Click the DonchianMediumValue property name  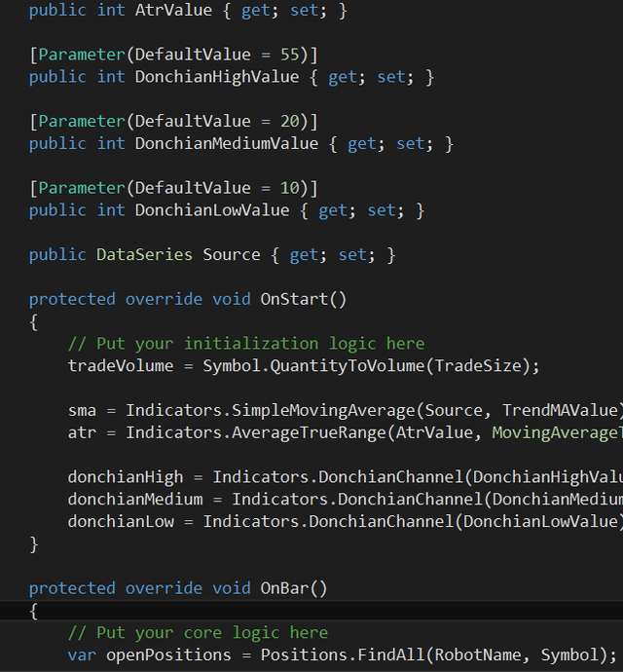[227, 143]
